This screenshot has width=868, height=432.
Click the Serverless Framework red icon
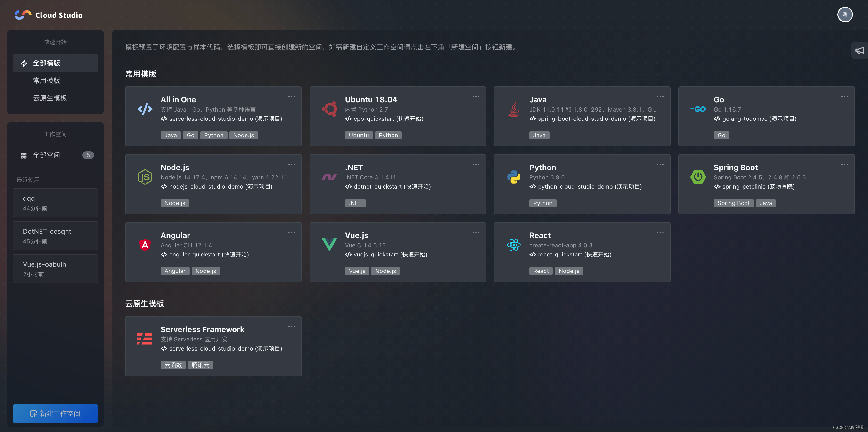[145, 339]
